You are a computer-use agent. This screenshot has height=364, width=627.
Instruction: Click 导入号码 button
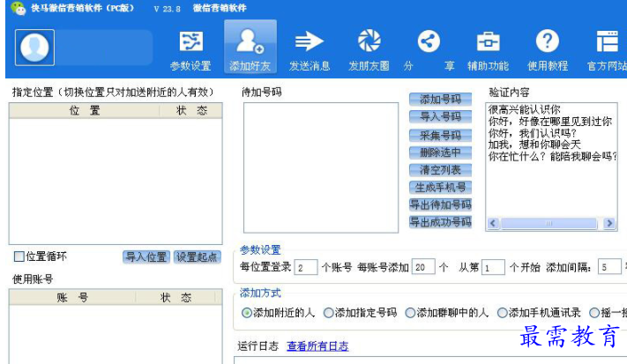tap(440, 116)
